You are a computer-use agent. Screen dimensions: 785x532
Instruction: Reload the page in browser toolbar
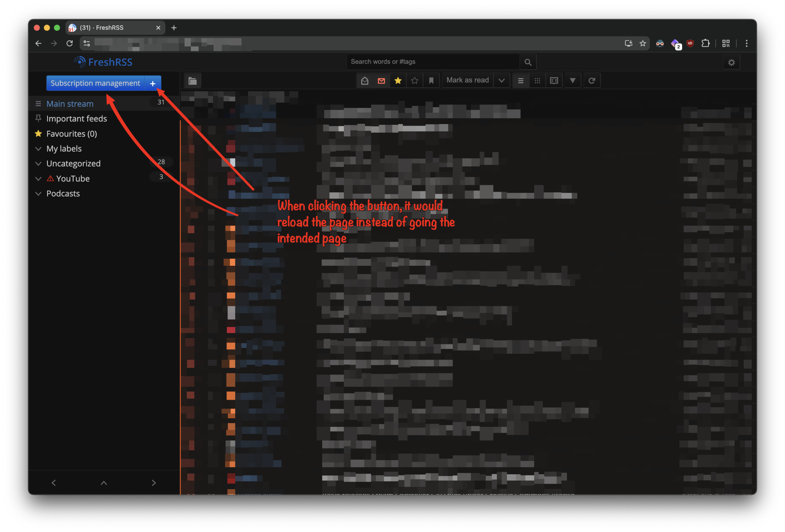(69, 44)
